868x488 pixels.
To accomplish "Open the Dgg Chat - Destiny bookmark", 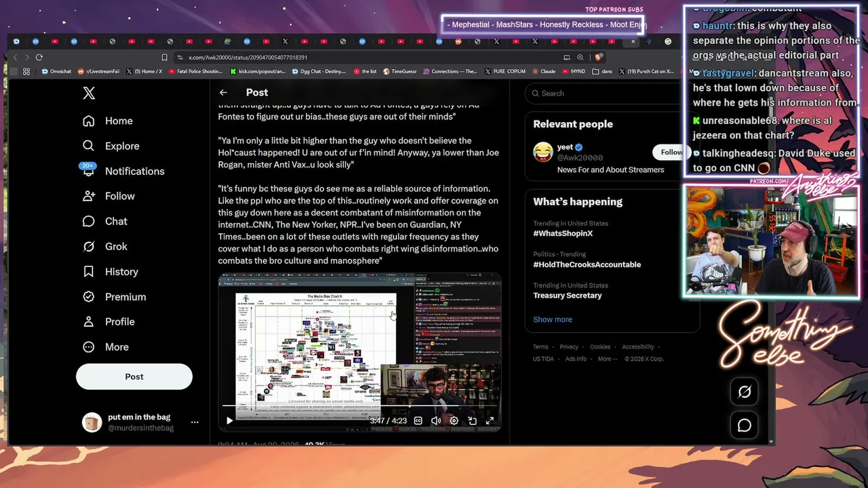I will tap(318, 71).
